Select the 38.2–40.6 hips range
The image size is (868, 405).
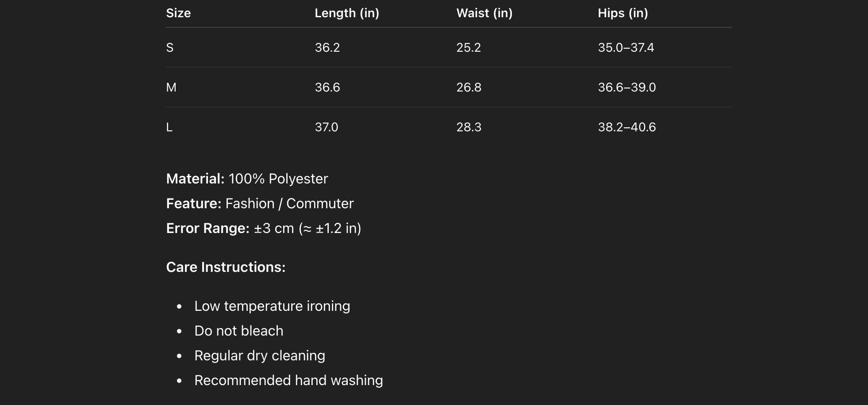coord(627,127)
